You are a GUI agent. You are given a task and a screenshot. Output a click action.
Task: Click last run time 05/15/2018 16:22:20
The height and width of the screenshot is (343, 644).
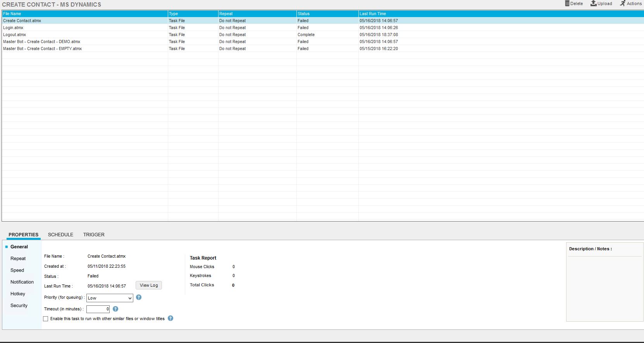point(379,49)
